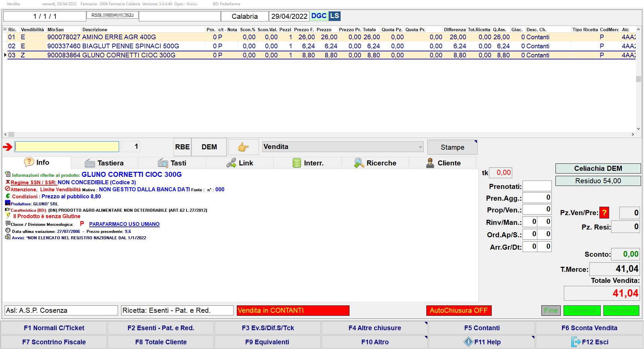Image resolution: width=644 pixels, height=349 pixels.
Task: Toggle the DEM button
Action: coord(209,147)
